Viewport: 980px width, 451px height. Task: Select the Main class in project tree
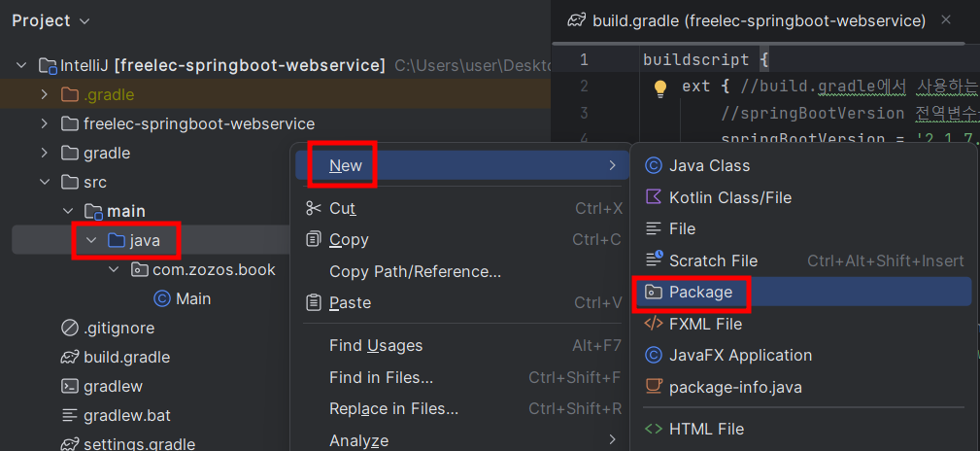[193, 299]
